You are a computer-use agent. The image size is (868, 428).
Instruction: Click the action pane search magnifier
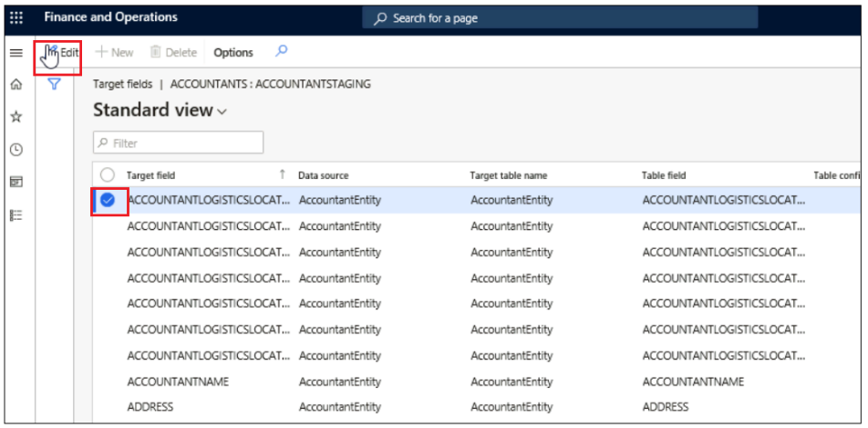[x=281, y=51]
